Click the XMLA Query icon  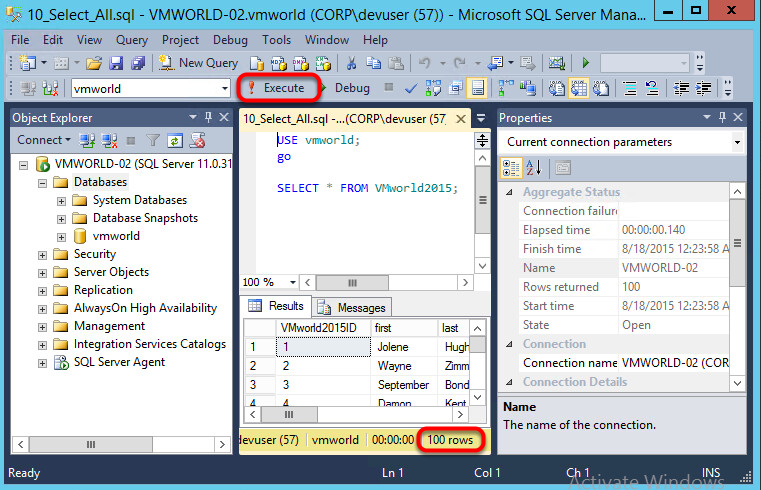tap(323, 63)
